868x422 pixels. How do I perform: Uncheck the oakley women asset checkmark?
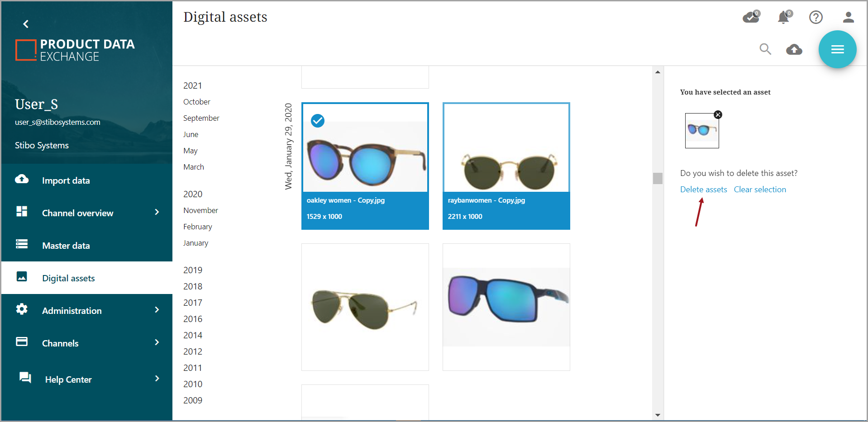pos(318,121)
